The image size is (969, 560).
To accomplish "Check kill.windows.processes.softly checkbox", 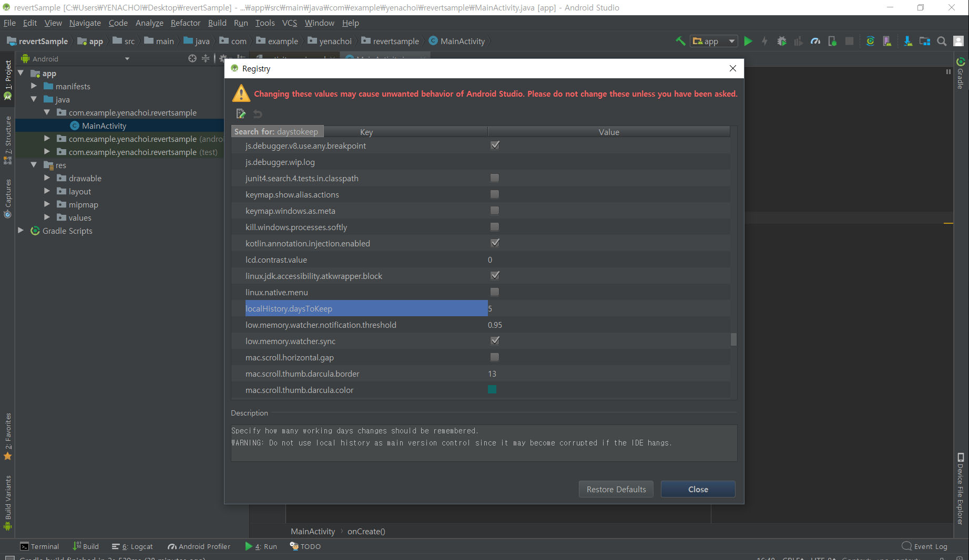I will tap(495, 227).
